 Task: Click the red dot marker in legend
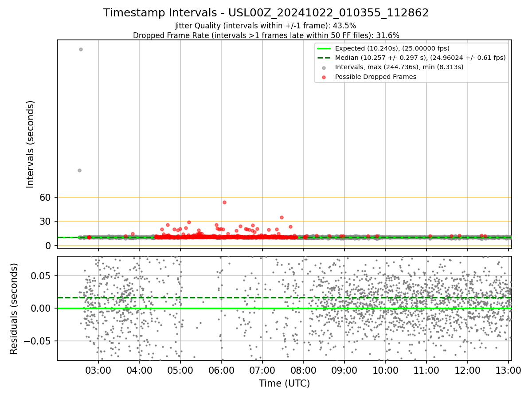(324, 77)
